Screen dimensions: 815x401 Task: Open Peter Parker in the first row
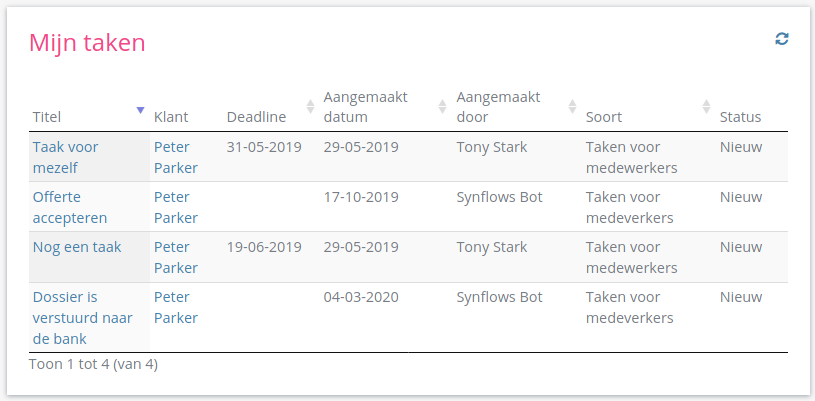[176, 157]
